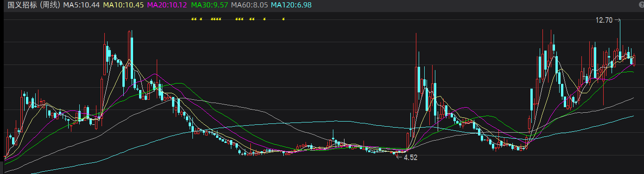This screenshot has height=174, width=644.
Task: Click the arrow next to the 12.70 high label
Action: (617, 20)
